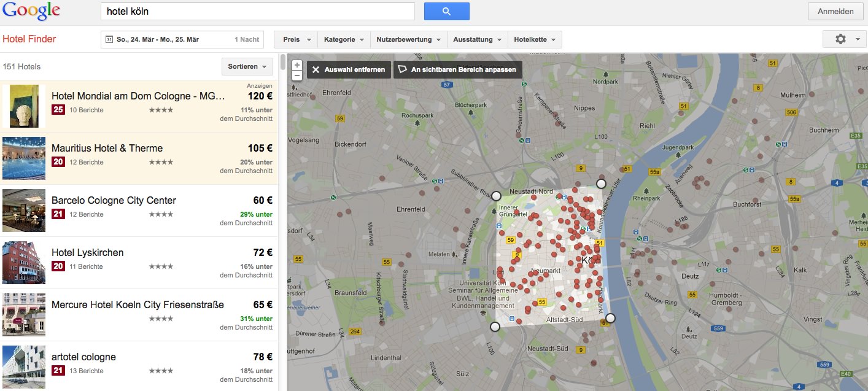Click the 65 € price of Mercure Hotel
Viewport: 868px width, 391px height.
click(x=263, y=304)
